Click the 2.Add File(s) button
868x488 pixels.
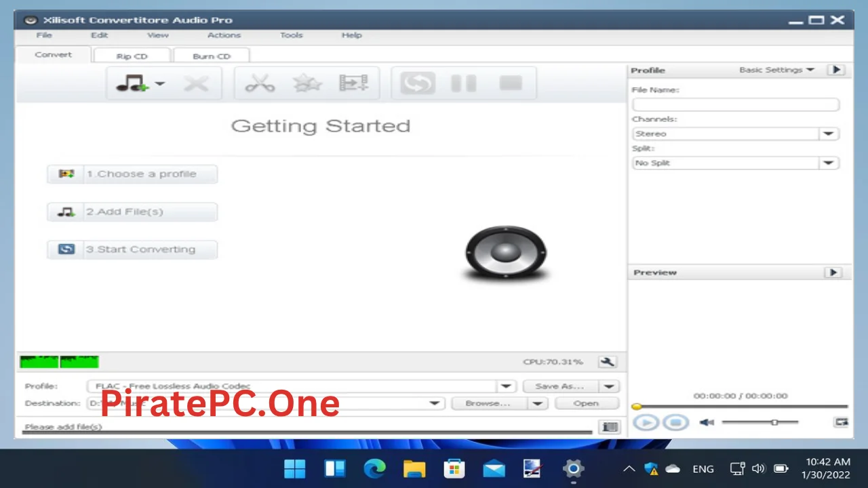[132, 212]
